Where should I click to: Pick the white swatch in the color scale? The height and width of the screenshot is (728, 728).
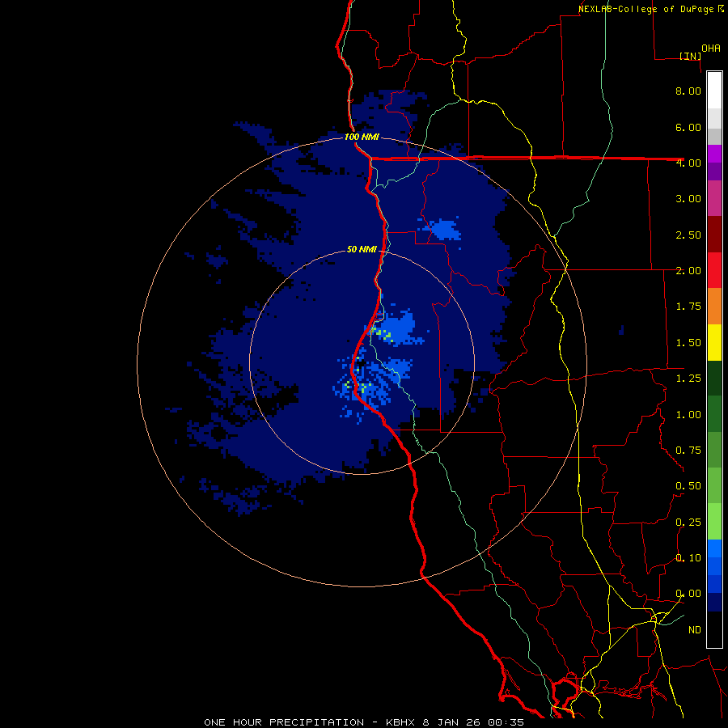click(x=714, y=90)
